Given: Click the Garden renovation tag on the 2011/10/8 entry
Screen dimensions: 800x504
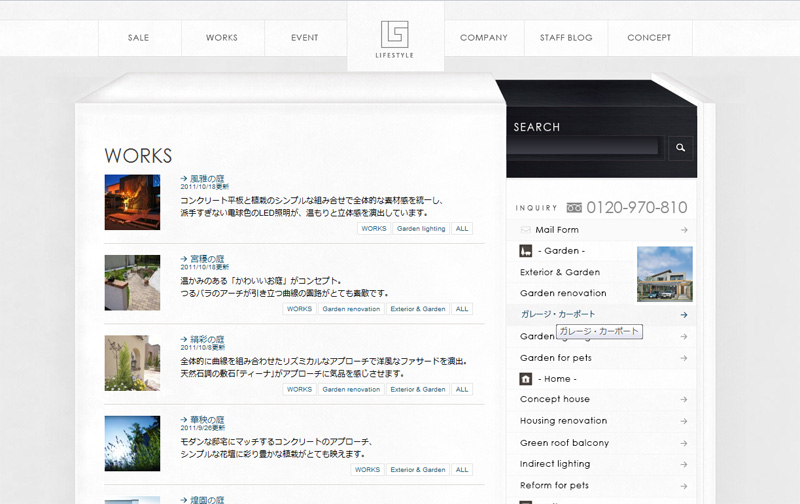Looking at the screenshot, I should (x=351, y=389).
